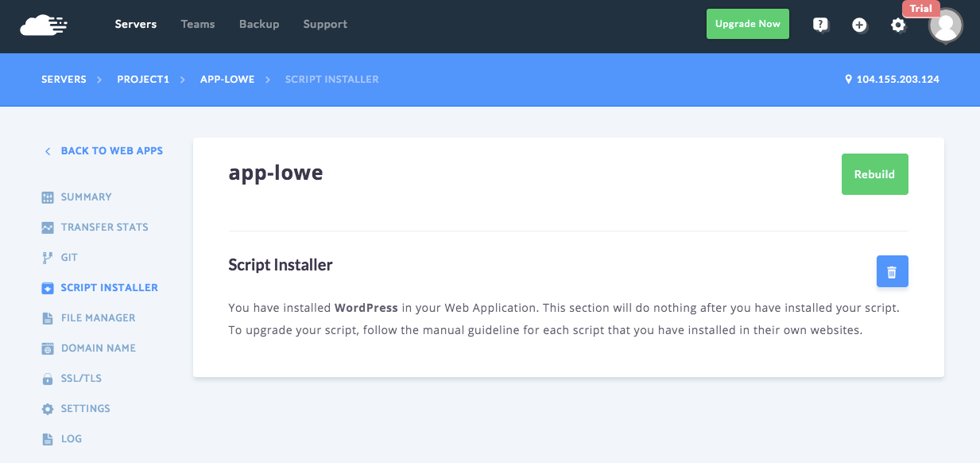Click the cloud logo in header
Image resolution: width=980 pixels, height=463 pixels.
pos(44,25)
